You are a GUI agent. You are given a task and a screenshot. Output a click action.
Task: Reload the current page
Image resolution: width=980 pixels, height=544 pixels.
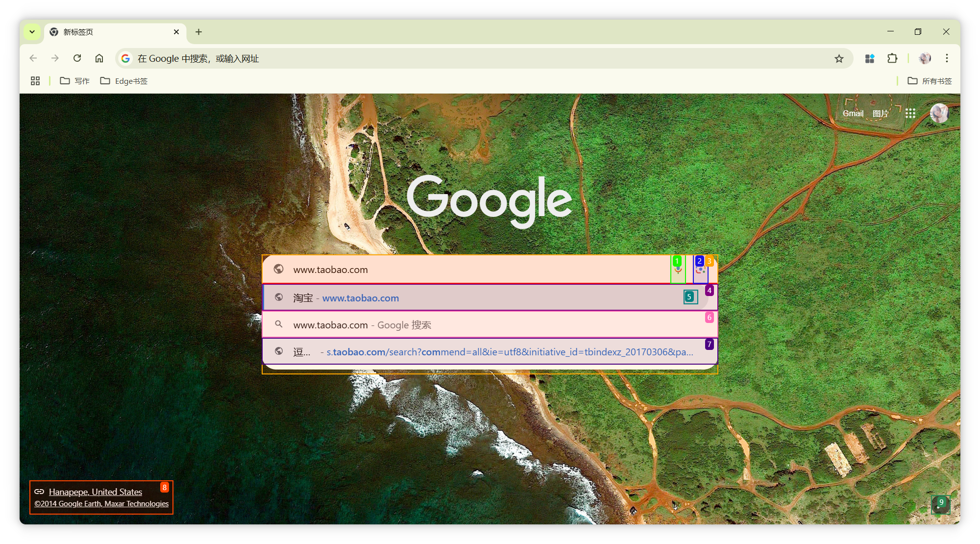click(77, 58)
